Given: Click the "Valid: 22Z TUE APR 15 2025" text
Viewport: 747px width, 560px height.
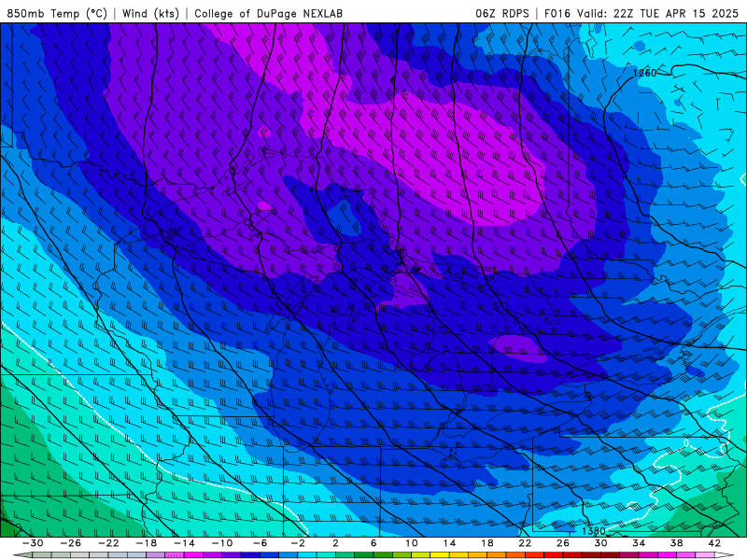Looking at the screenshot, I should coord(657,13).
